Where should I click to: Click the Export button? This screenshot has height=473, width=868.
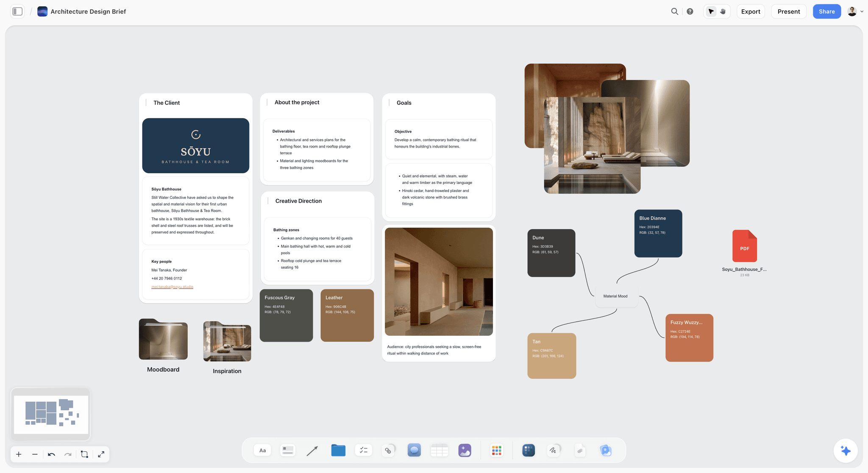click(751, 11)
